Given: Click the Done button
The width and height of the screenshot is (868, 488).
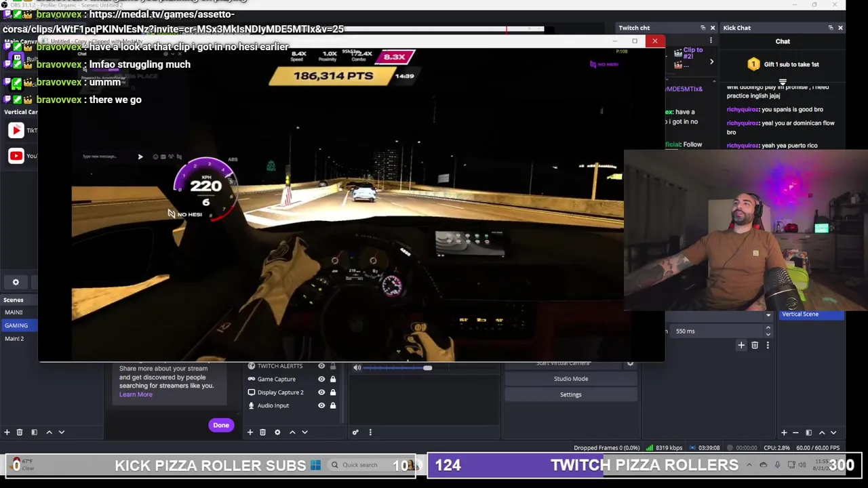Looking at the screenshot, I should pos(221,425).
